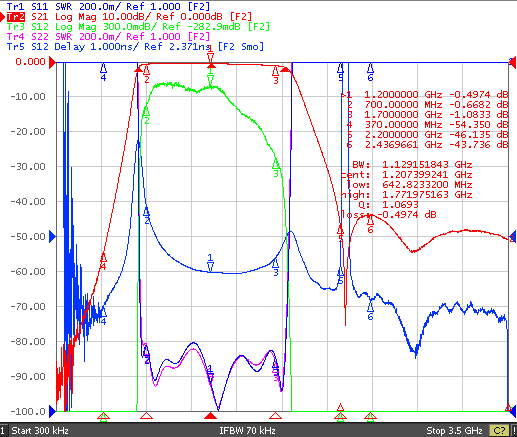517x437 pixels.
Task: Click the Start 300 kHz frequency field
Action: pyautogui.click(x=40, y=431)
